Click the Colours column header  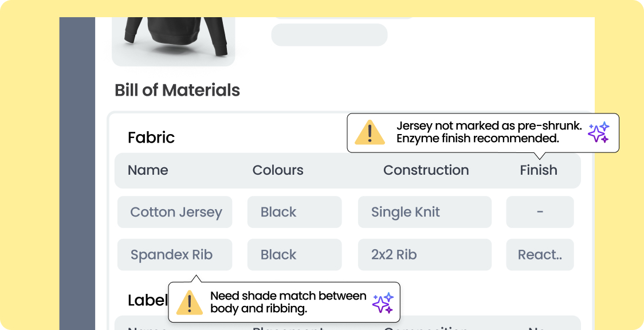click(x=278, y=170)
